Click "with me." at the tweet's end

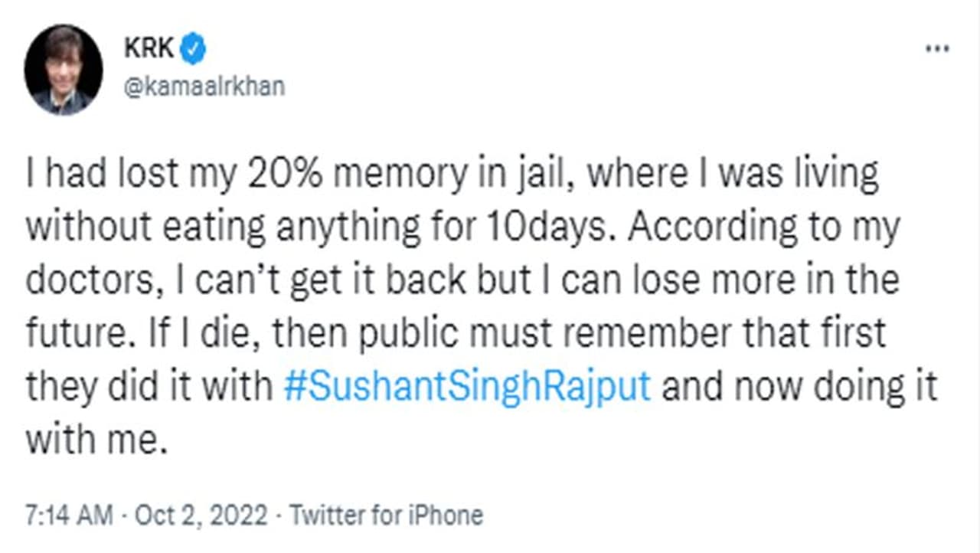pyautogui.click(x=96, y=439)
